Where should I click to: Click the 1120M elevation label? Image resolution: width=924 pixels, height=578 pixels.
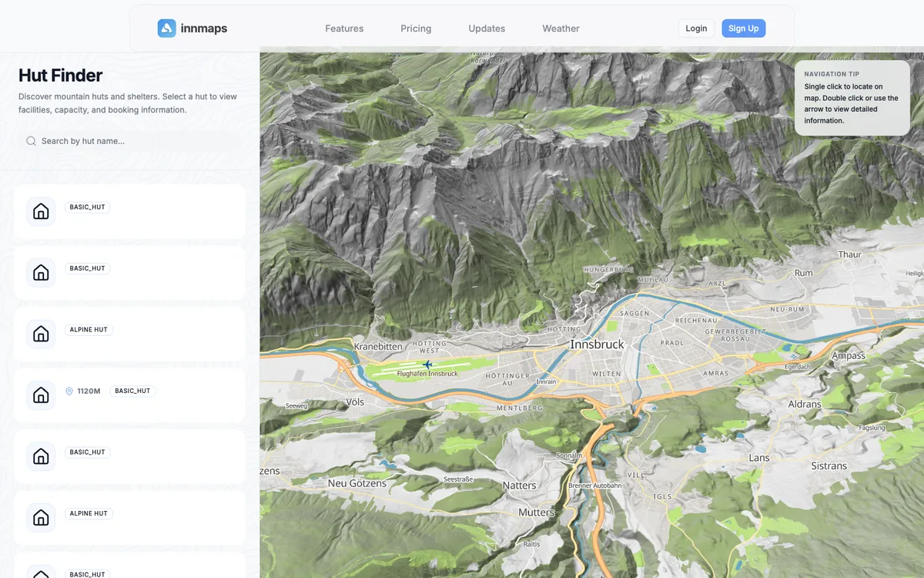click(89, 391)
